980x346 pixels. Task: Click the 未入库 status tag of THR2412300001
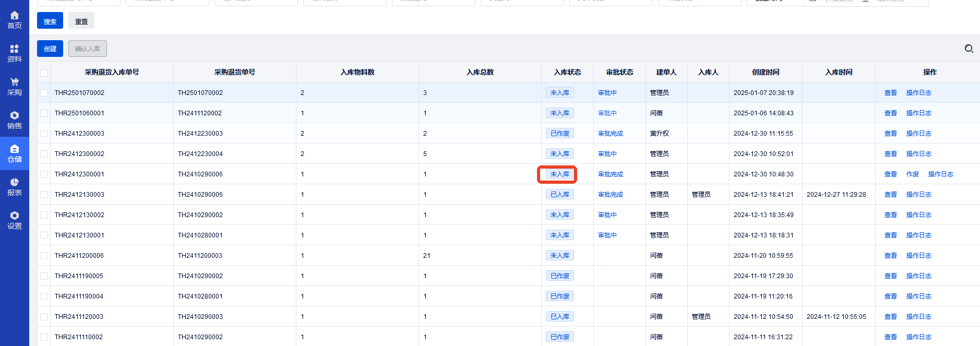tap(559, 174)
